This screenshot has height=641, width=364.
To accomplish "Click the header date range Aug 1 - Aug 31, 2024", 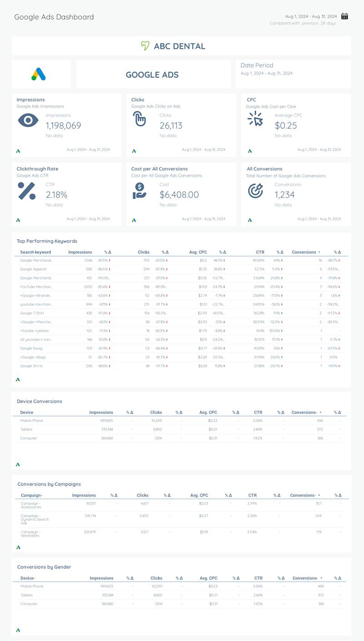I will (x=311, y=16).
